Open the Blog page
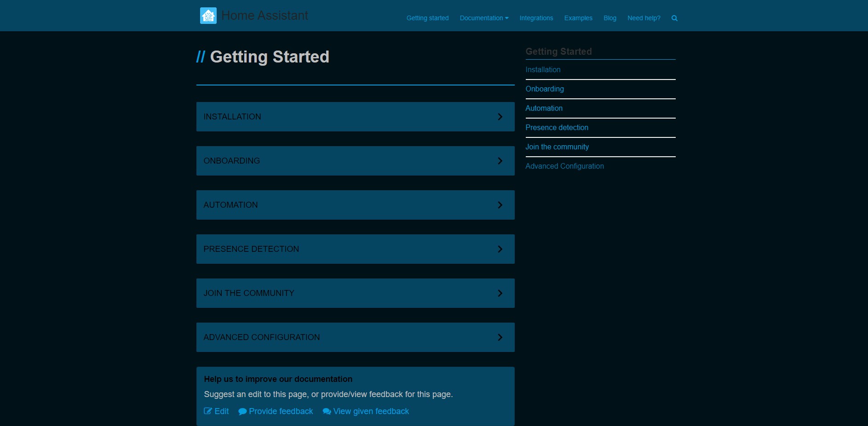The width and height of the screenshot is (868, 426). 609,18
